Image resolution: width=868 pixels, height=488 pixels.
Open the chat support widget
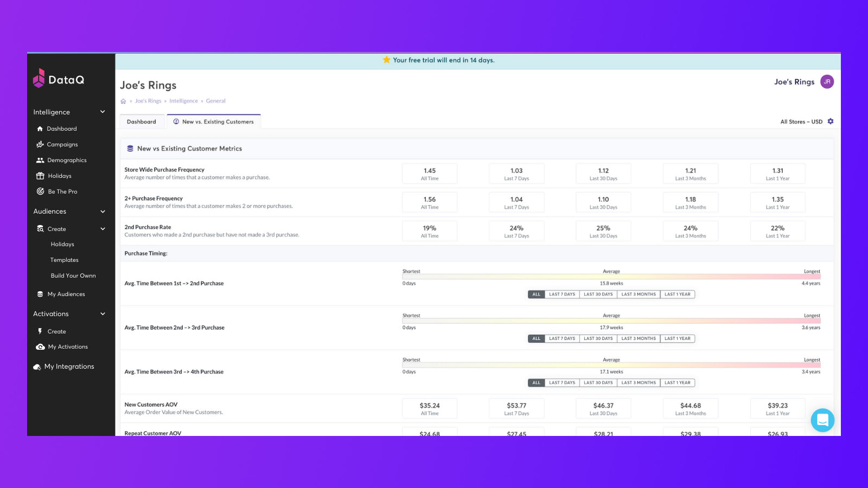click(x=822, y=420)
